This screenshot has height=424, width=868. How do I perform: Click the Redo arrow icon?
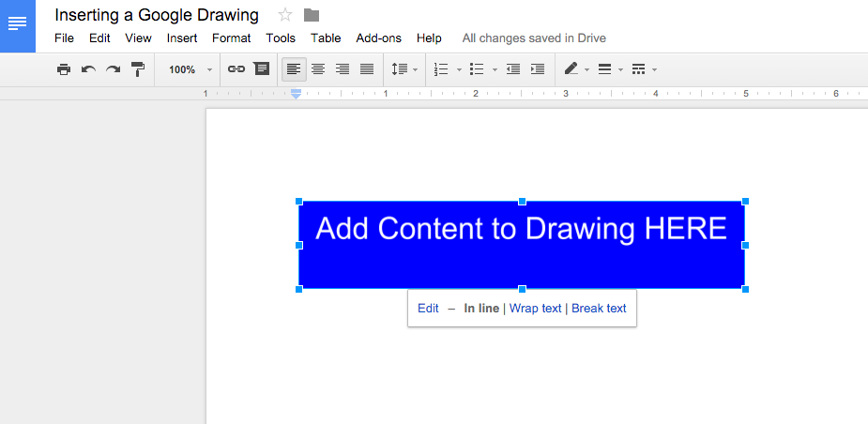pos(113,69)
